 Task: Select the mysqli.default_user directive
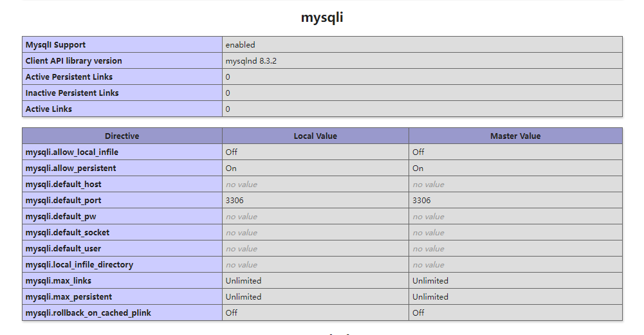coord(63,248)
